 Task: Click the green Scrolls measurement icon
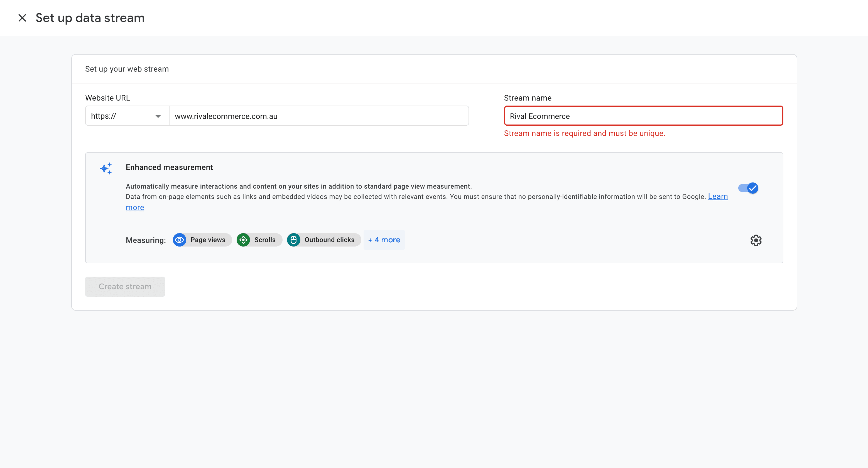coord(243,240)
